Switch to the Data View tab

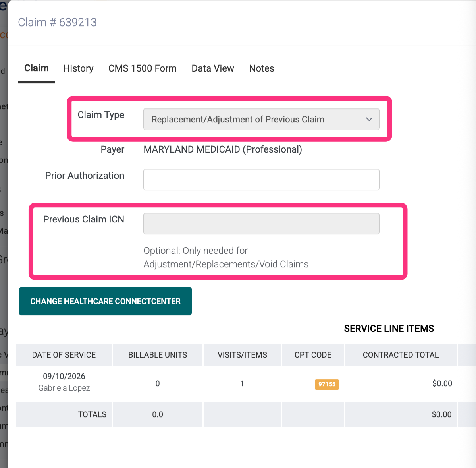(213, 68)
